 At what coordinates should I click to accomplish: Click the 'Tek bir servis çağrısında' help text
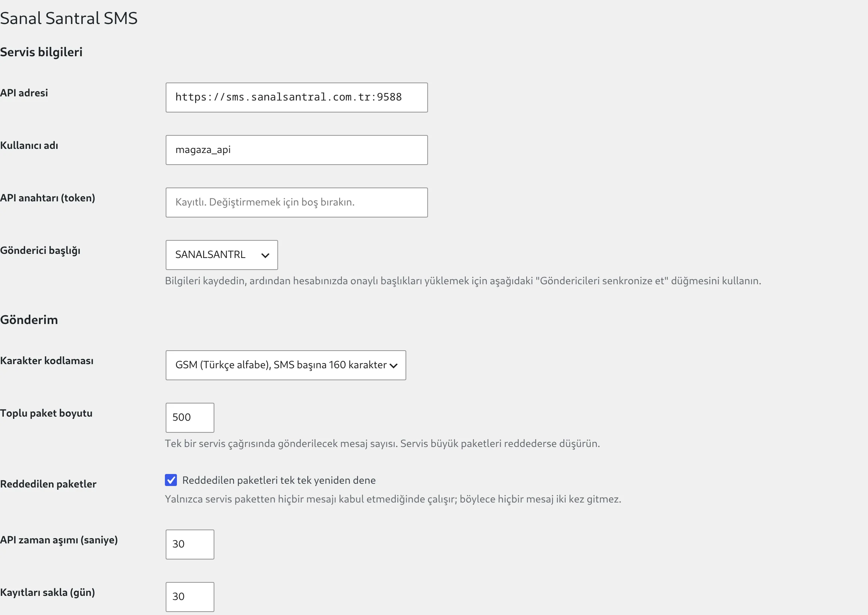pos(382,444)
